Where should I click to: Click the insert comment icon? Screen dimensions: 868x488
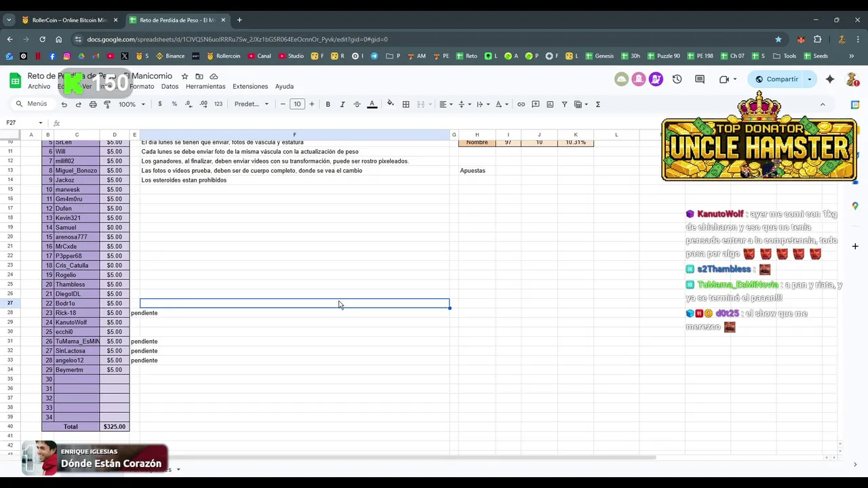[x=536, y=104]
